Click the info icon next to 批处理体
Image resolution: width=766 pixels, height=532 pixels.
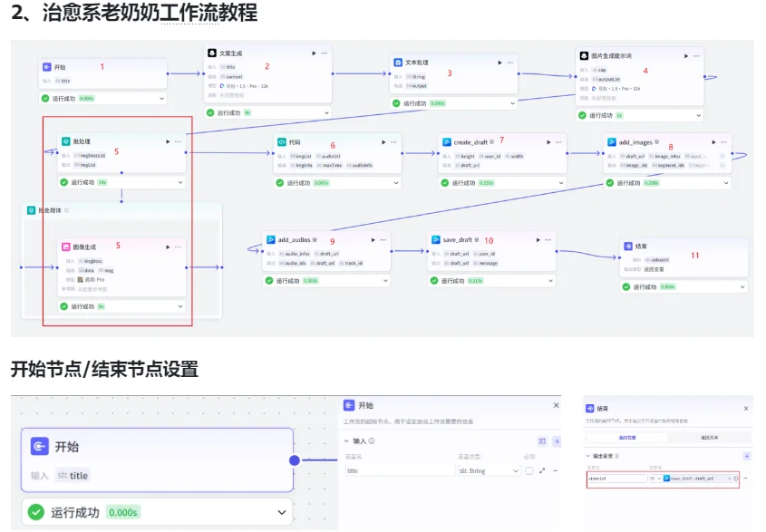coord(66,210)
